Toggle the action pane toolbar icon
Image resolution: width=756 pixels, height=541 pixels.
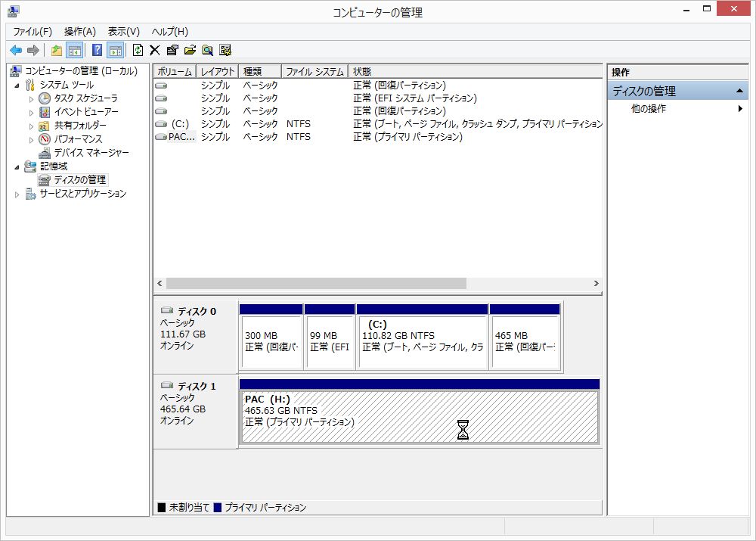point(115,50)
